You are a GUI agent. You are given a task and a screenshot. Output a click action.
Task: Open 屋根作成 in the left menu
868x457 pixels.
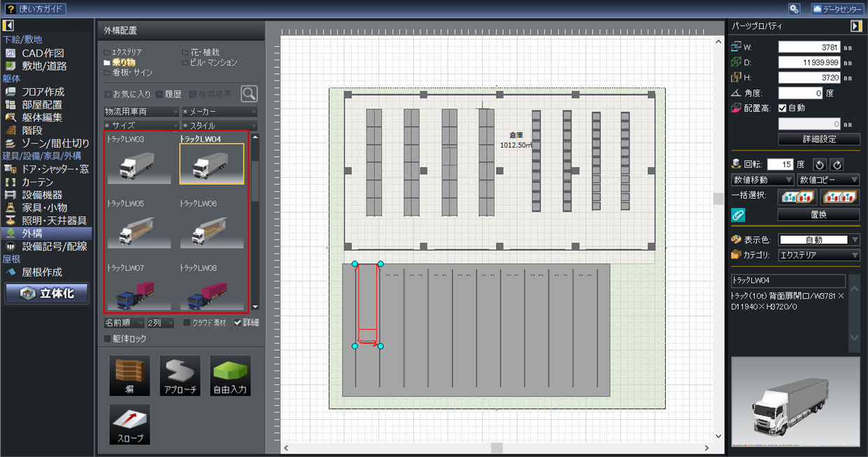click(41, 272)
